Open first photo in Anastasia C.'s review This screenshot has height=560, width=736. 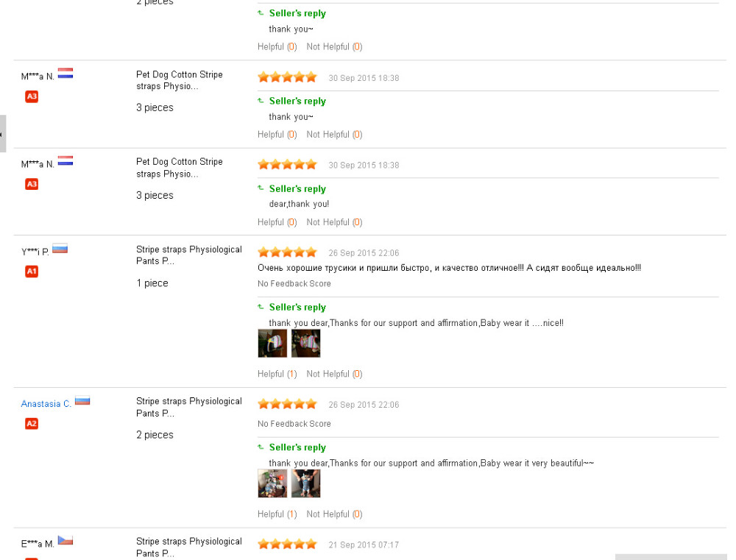(272, 483)
